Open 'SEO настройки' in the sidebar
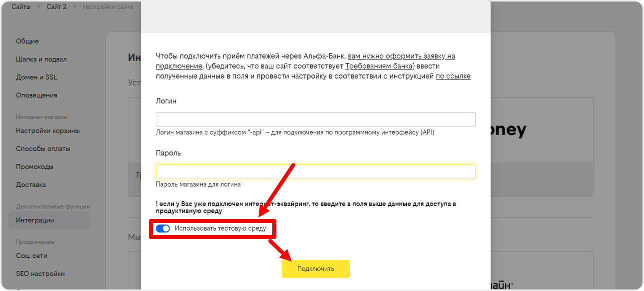This screenshot has height=291, width=644. pyautogui.click(x=40, y=273)
